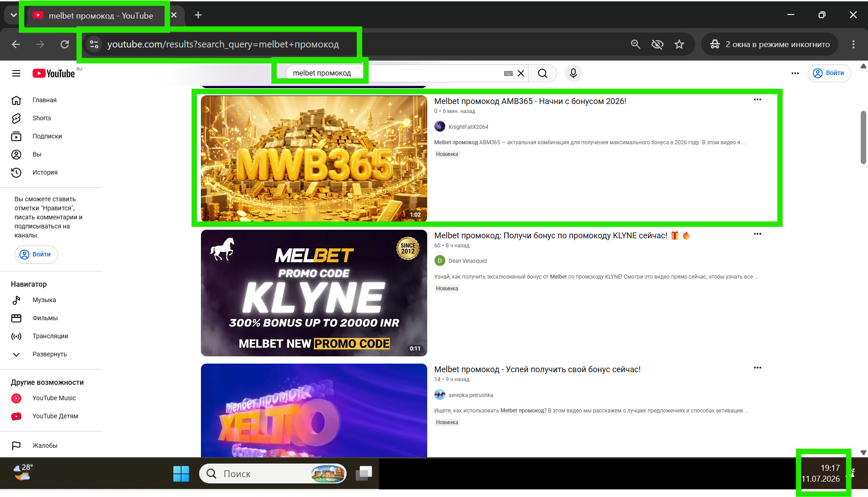Open the weather widget showing 28°
The image size is (868, 497).
click(23, 472)
